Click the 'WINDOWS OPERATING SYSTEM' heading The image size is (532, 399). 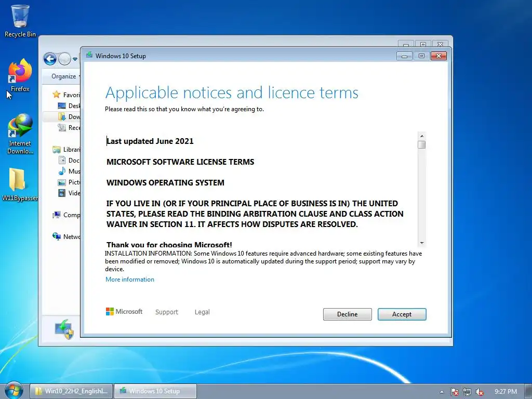[x=165, y=182]
